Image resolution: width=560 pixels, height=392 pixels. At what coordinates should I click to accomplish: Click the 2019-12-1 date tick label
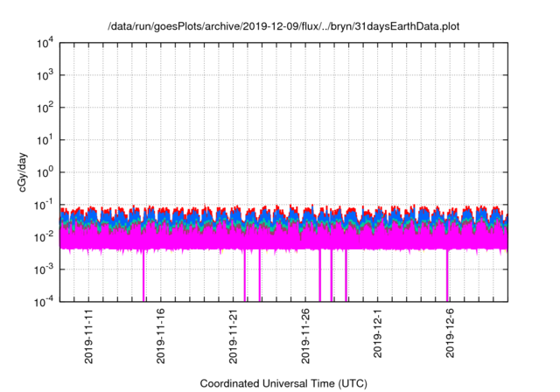[377, 333]
